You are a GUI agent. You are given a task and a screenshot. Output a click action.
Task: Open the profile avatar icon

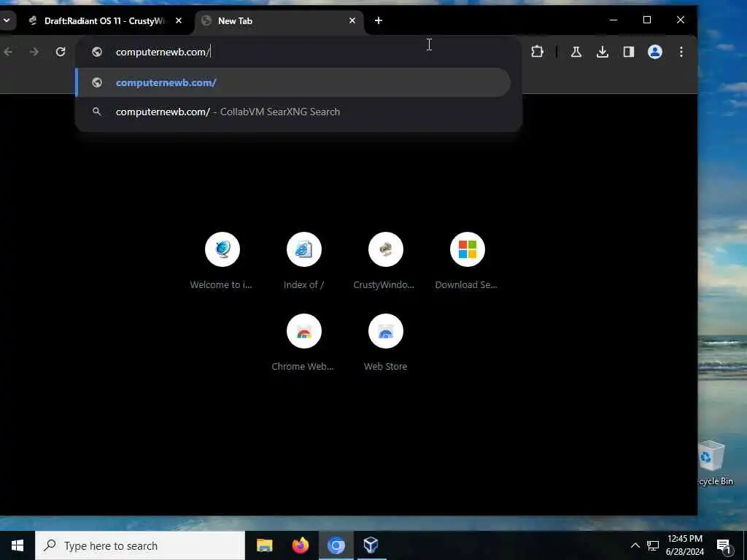click(x=655, y=52)
